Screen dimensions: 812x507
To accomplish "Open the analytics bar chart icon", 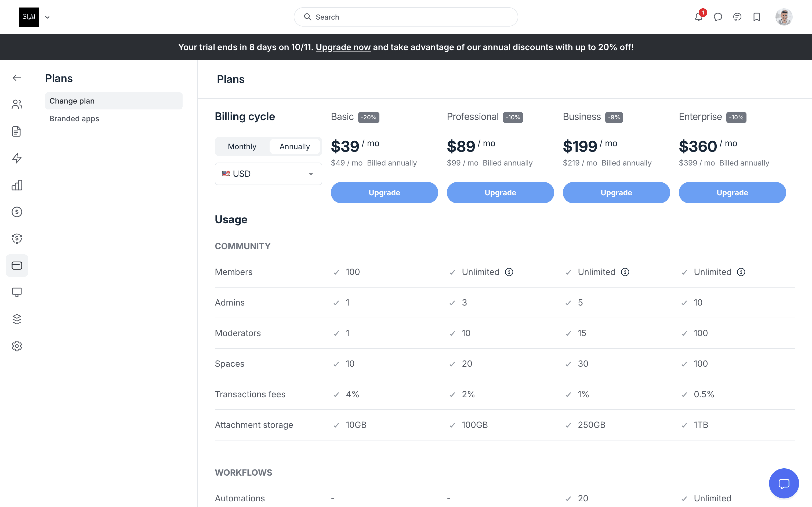I will tap(17, 185).
